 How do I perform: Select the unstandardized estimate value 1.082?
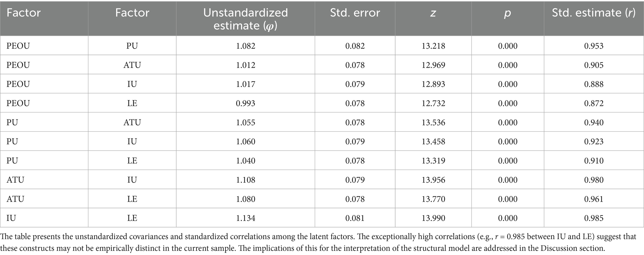245,46
